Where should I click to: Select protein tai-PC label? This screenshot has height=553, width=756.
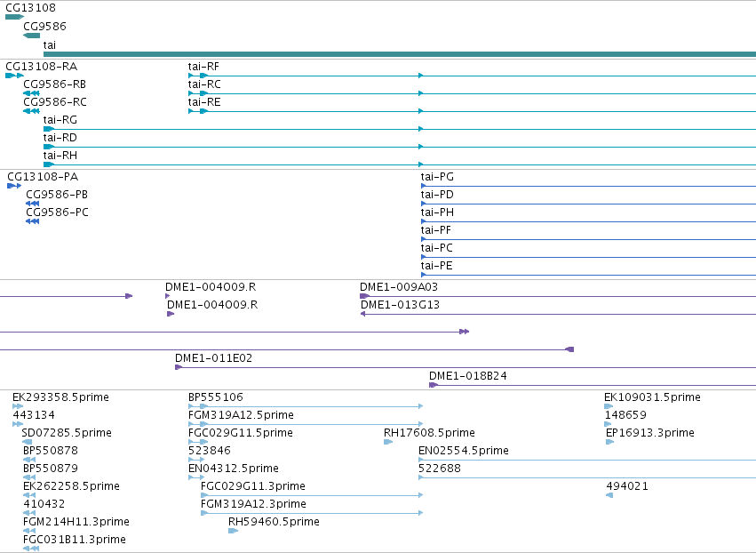coord(437,248)
